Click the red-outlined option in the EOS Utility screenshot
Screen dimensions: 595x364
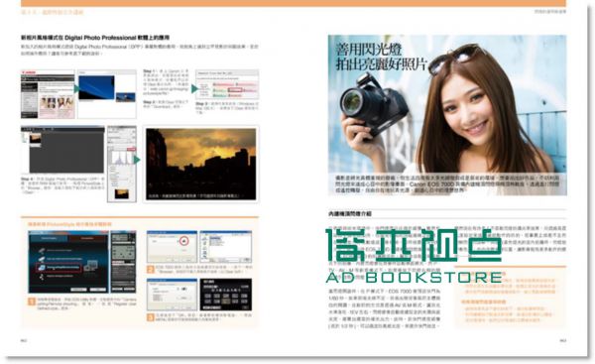point(59,268)
